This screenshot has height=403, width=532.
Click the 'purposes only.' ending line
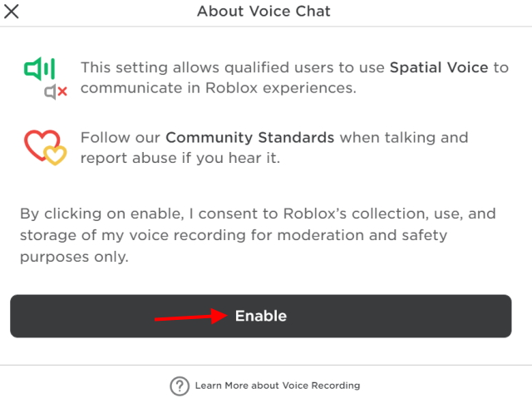click(75, 258)
